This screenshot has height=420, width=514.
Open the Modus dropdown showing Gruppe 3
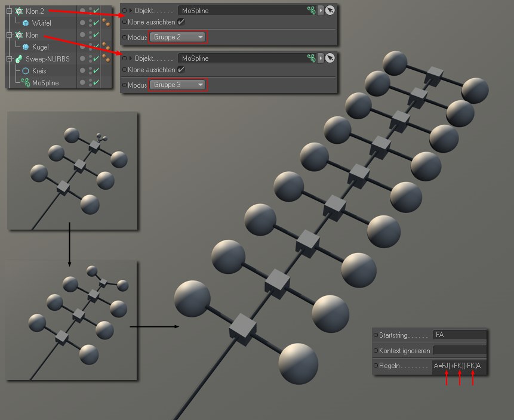click(x=178, y=85)
